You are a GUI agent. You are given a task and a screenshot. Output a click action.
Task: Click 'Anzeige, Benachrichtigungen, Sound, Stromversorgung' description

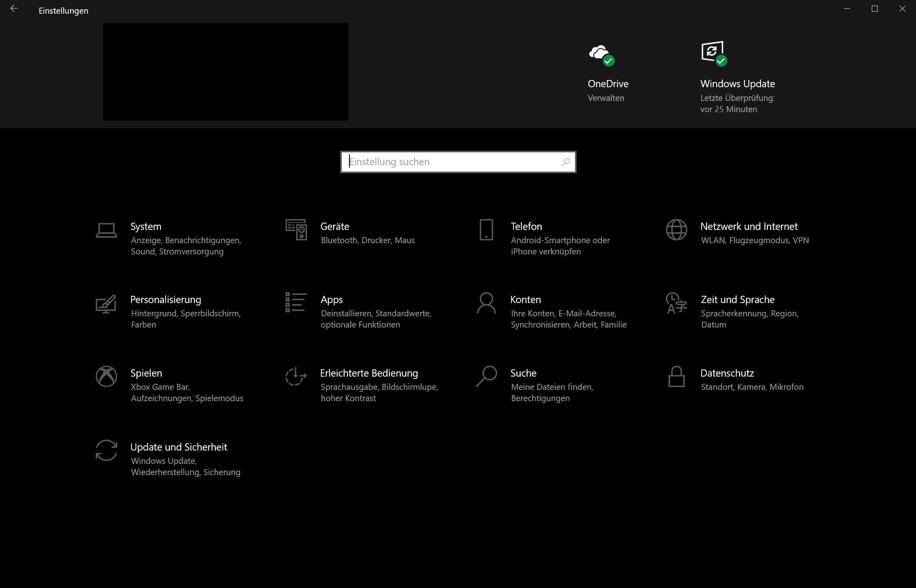click(x=186, y=246)
